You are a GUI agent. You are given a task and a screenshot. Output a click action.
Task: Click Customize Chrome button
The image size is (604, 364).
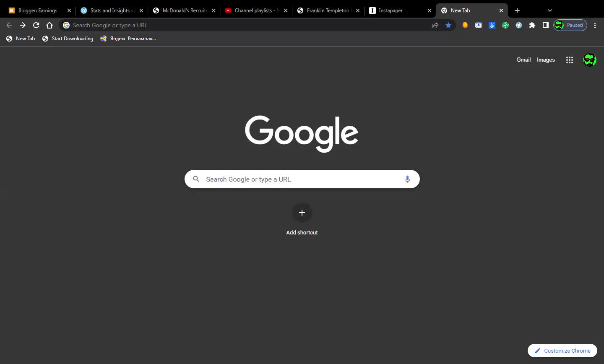pyautogui.click(x=562, y=351)
